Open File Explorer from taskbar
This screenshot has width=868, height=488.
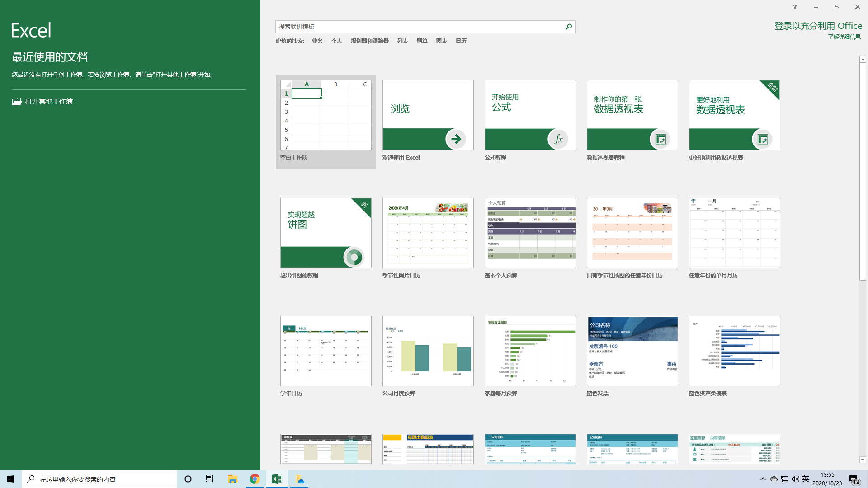pos(232,479)
